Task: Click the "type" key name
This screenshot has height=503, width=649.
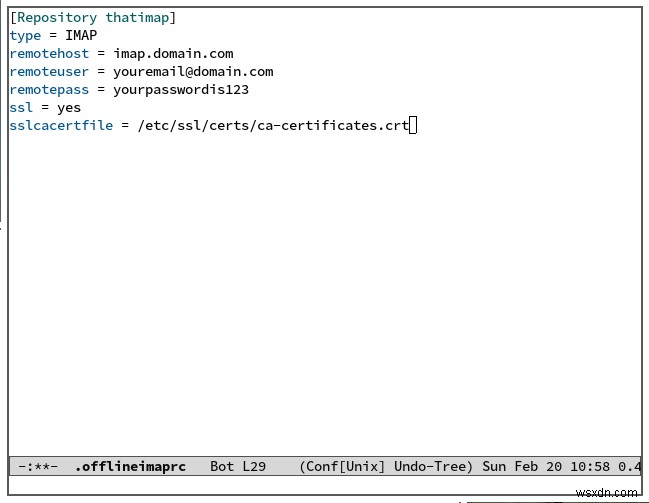Action: click(x=25, y=36)
